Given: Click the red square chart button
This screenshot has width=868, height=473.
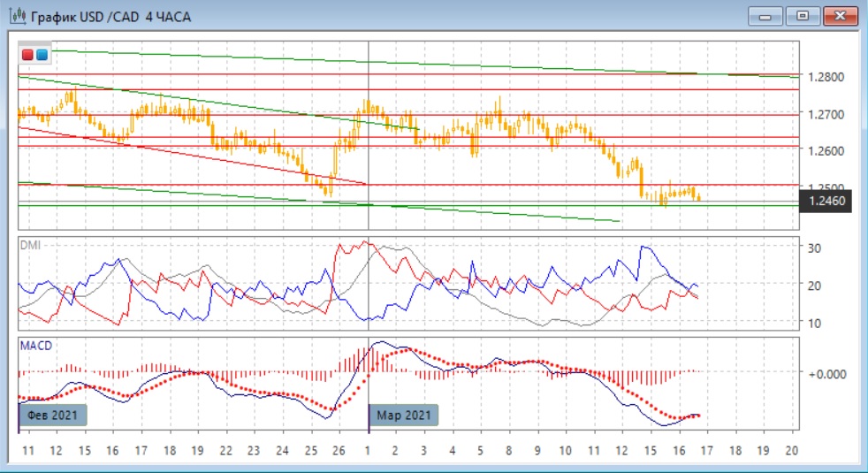Looking at the screenshot, I should click(x=27, y=55).
